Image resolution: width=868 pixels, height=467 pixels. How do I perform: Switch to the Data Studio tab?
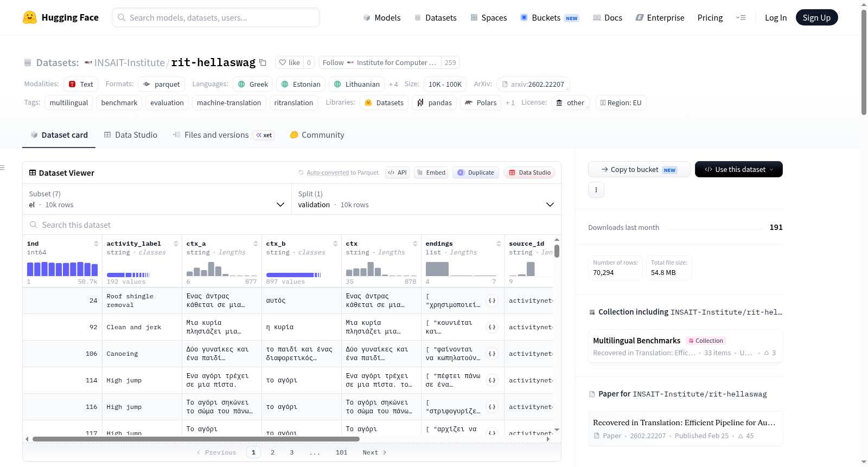click(x=130, y=135)
